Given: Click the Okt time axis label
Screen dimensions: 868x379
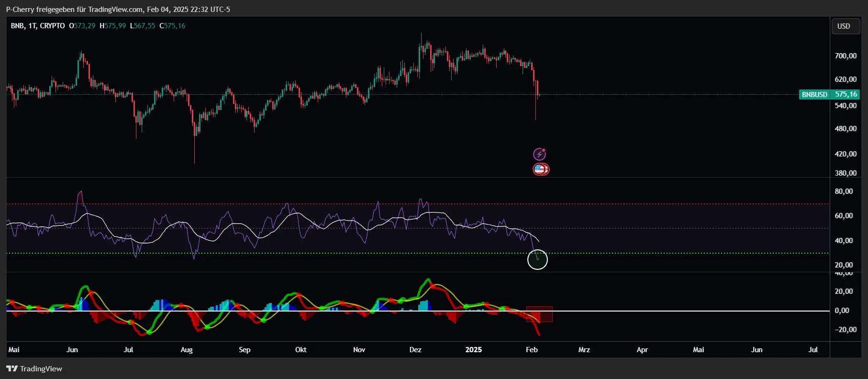Looking at the screenshot, I should (x=301, y=350).
